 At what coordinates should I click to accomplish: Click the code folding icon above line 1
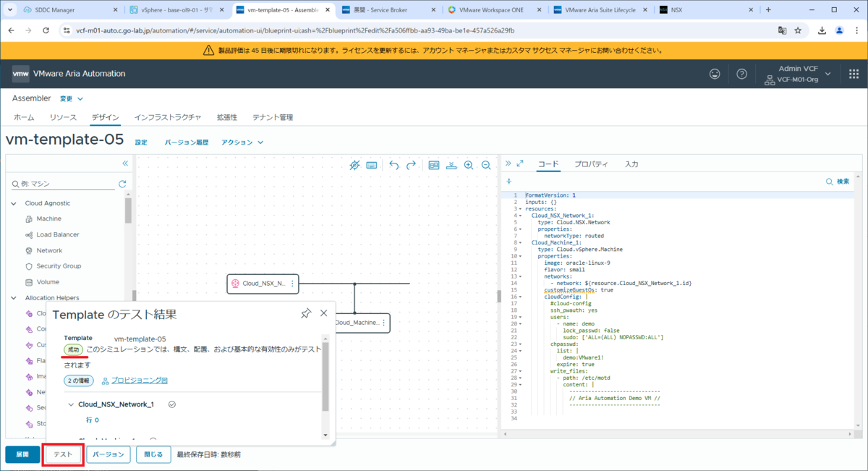click(509, 182)
